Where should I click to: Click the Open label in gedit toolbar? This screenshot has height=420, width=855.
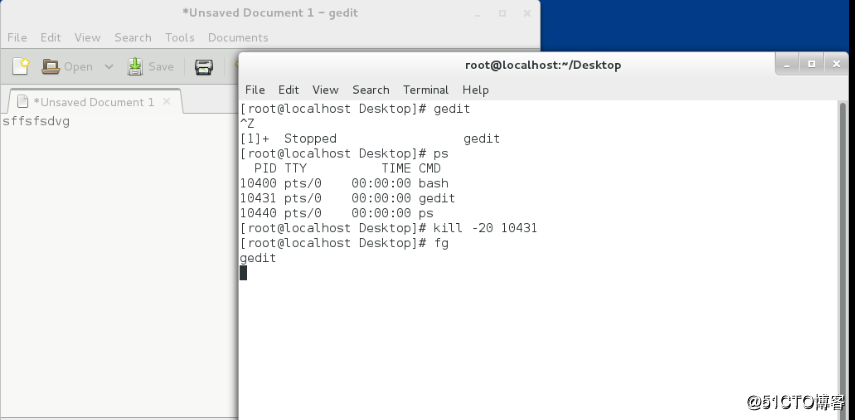(78, 67)
